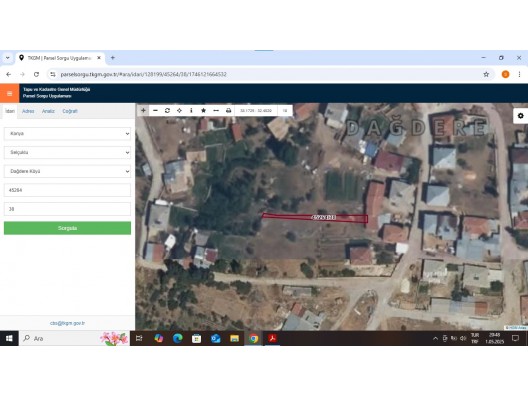Click the cbs@tkgm.gov.tr email link

(x=67, y=323)
